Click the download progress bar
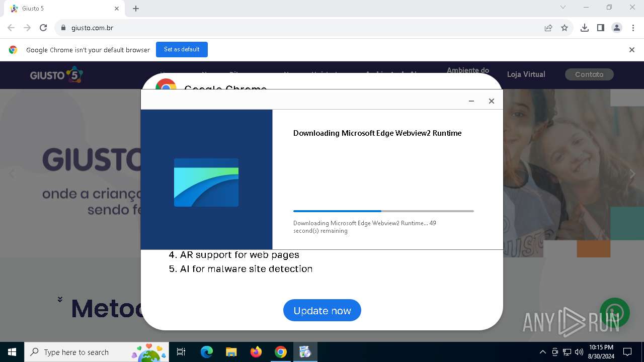644x362 pixels. [383, 211]
